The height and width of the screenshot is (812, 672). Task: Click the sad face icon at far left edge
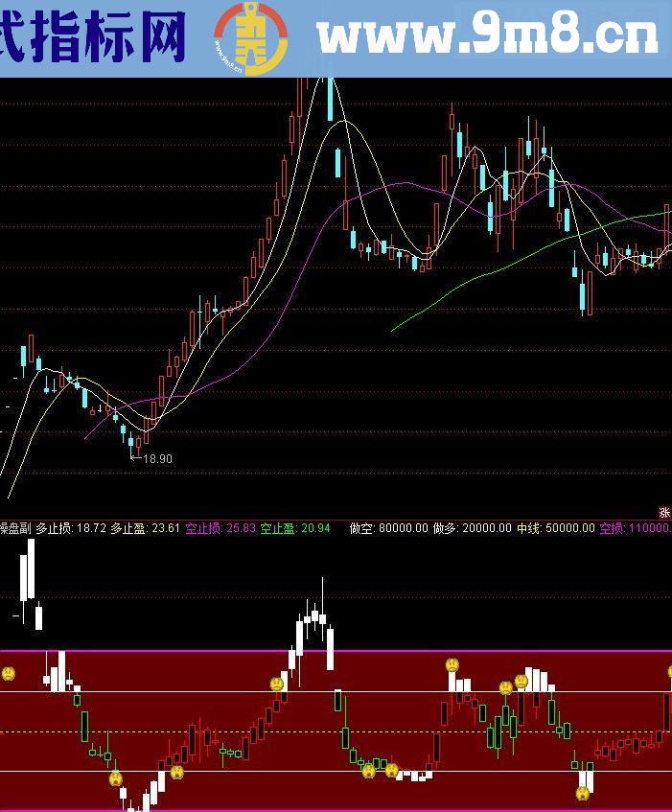pyautogui.click(x=8, y=674)
